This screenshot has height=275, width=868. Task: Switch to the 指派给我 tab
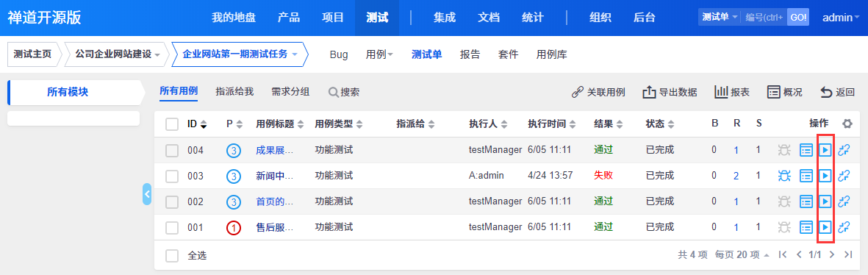(x=234, y=92)
